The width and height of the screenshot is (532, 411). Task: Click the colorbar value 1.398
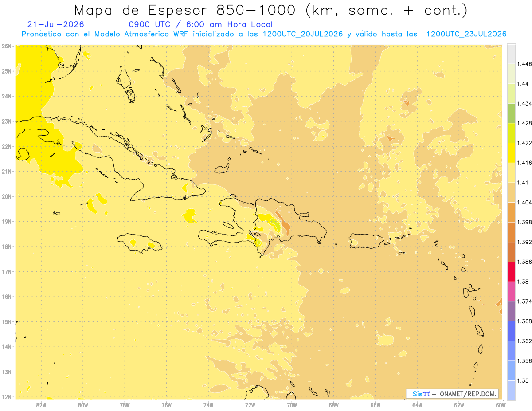[524, 222]
